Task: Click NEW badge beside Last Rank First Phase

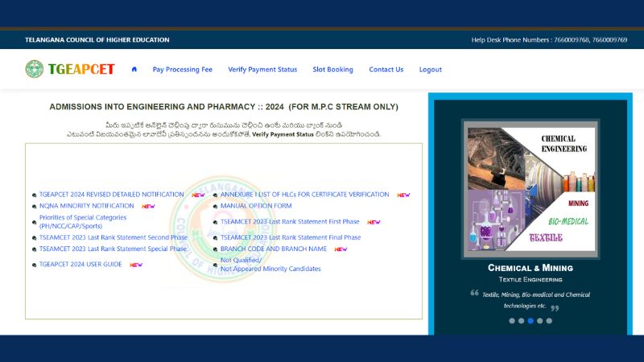Action: 374,222
